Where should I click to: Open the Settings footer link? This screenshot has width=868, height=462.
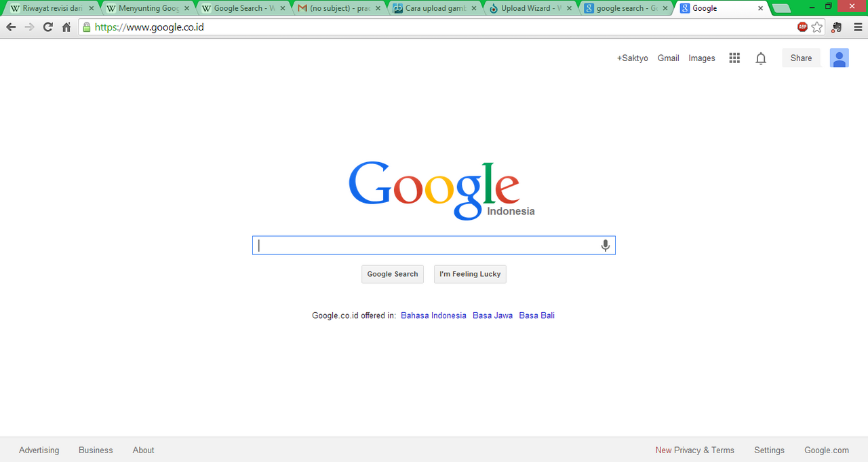pyautogui.click(x=769, y=450)
